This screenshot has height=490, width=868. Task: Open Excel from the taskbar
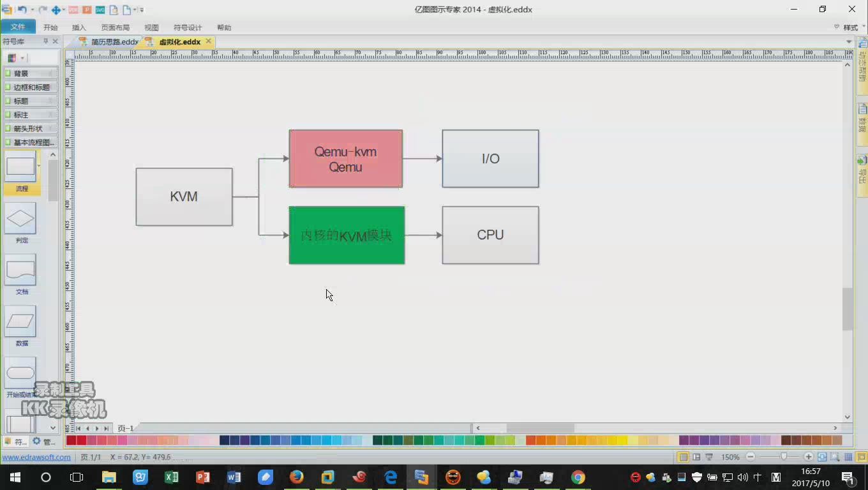pyautogui.click(x=172, y=477)
